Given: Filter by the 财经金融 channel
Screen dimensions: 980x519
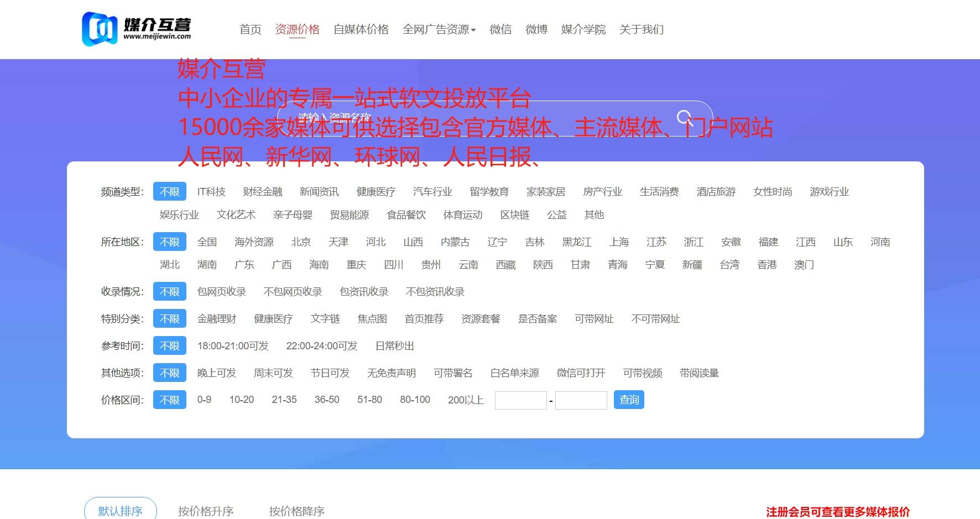Looking at the screenshot, I should pyautogui.click(x=263, y=192).
